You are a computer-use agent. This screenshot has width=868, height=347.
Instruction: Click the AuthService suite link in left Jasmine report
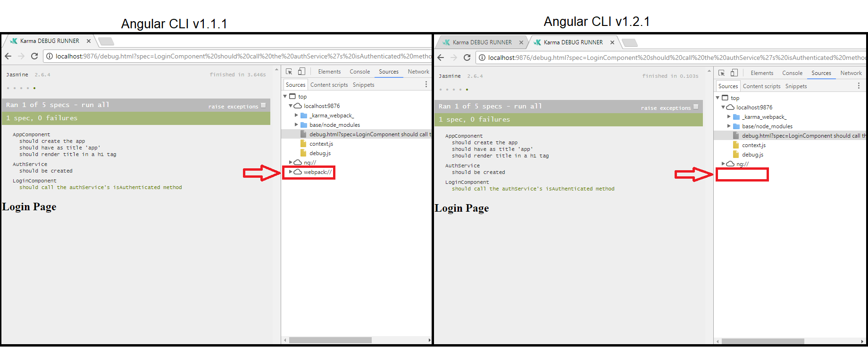30,164
